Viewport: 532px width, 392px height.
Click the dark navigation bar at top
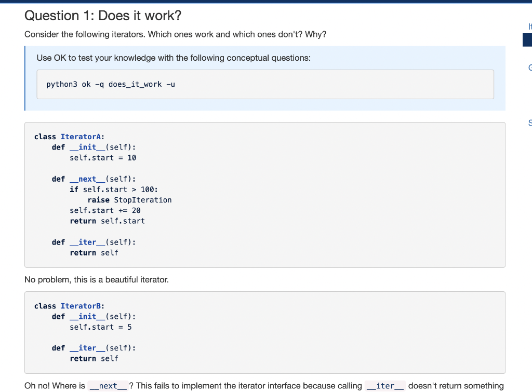tap(266, 3)
